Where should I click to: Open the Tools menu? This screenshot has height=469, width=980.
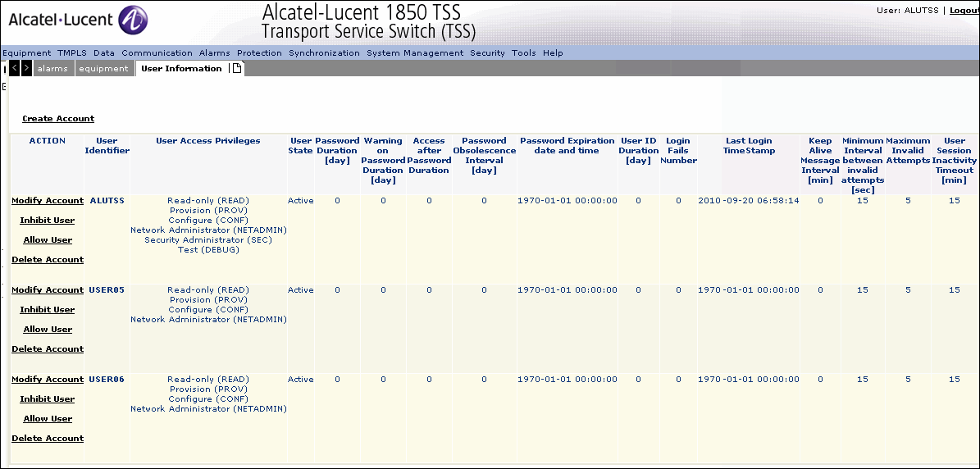524,53
